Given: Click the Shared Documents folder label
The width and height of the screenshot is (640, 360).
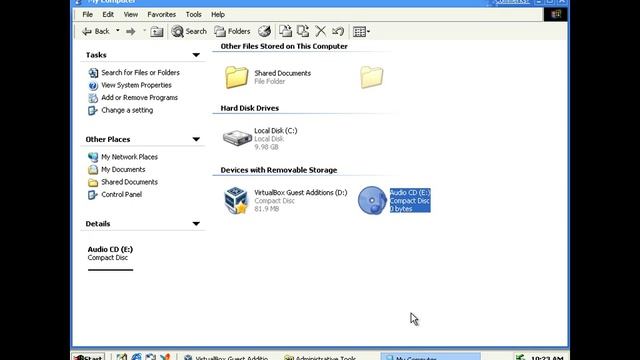Looking at the screenshot, I should pos(282,73).
